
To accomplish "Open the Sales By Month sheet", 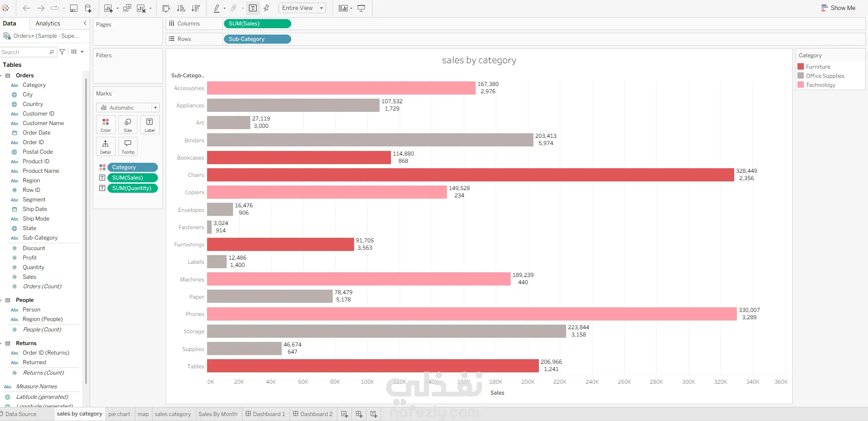I will tap(218, 414).
